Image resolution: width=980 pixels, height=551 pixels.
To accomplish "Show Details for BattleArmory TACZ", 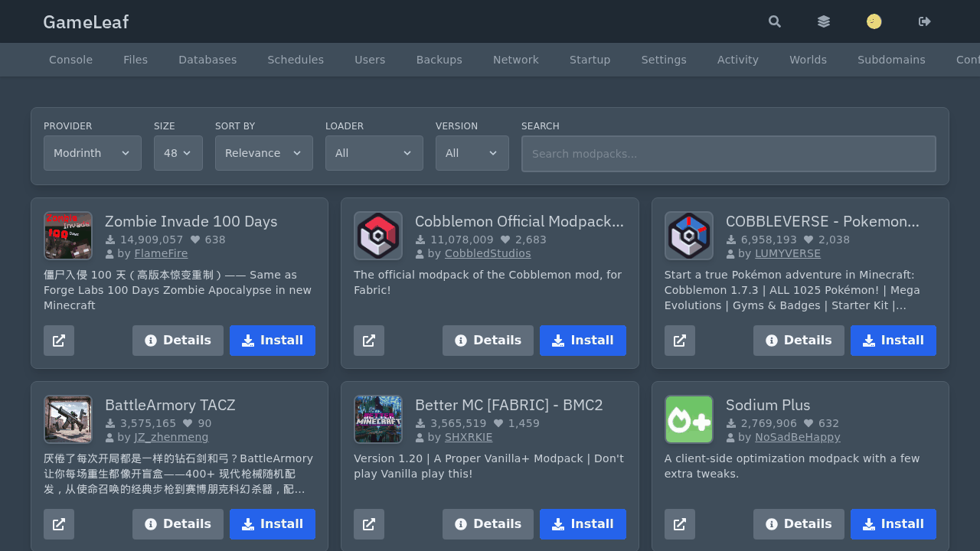I will click(x=178, y=524).
